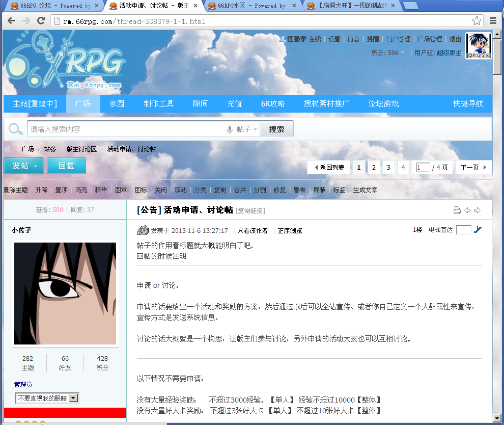Open the 隙间 navigation item
504x425 pixels.
click(201, 103)
